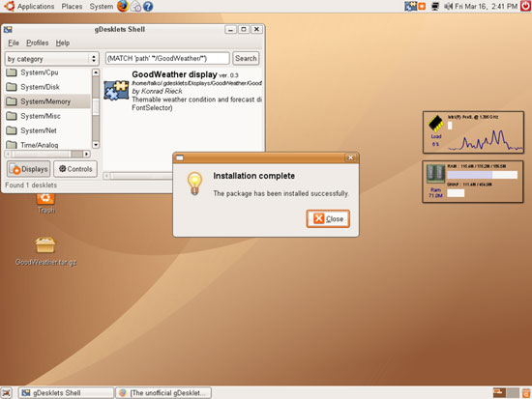Switch to 'The unofficial gDesklet' browser taskbar entry
This screenshot has width=532, height=399.
coord(163,393)
